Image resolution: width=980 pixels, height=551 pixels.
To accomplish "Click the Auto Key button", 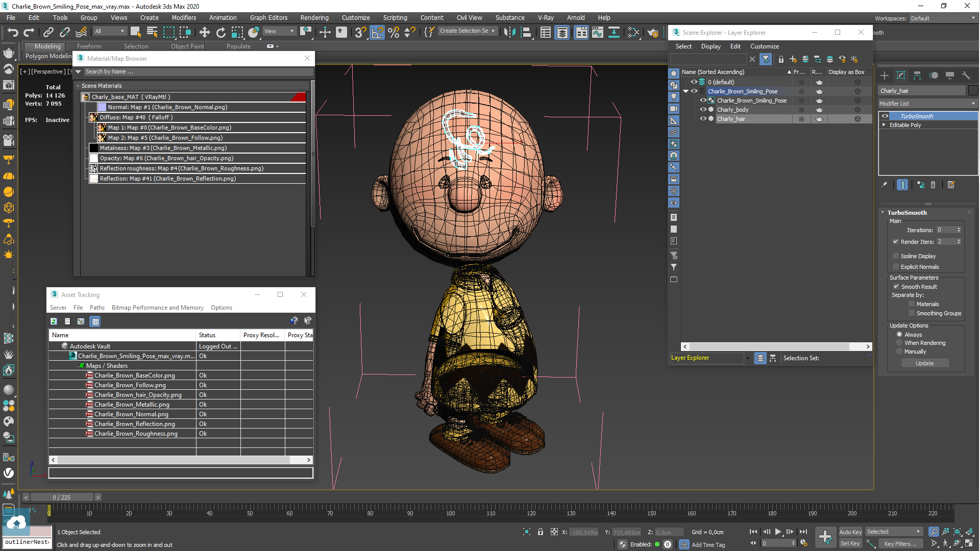I will point(850,532).
